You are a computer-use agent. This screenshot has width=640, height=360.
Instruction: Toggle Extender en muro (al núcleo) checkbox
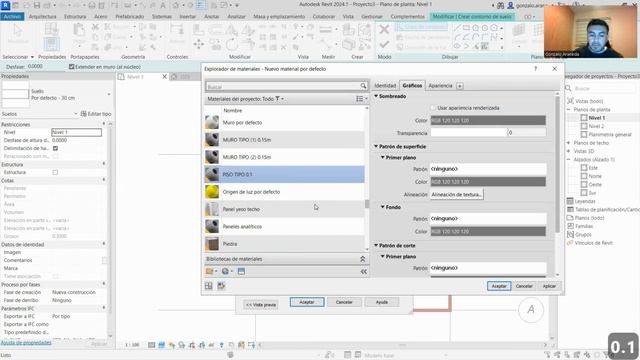point(71,67)
